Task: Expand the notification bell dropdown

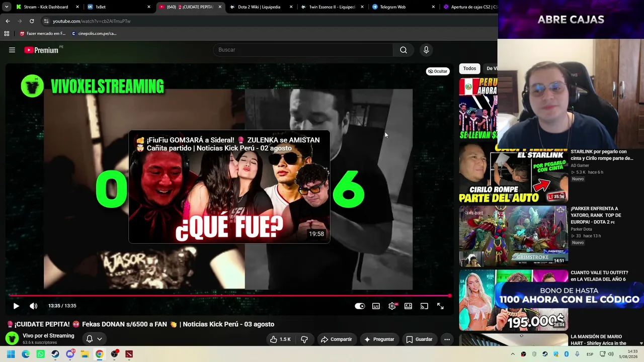Action: (94, 339)
